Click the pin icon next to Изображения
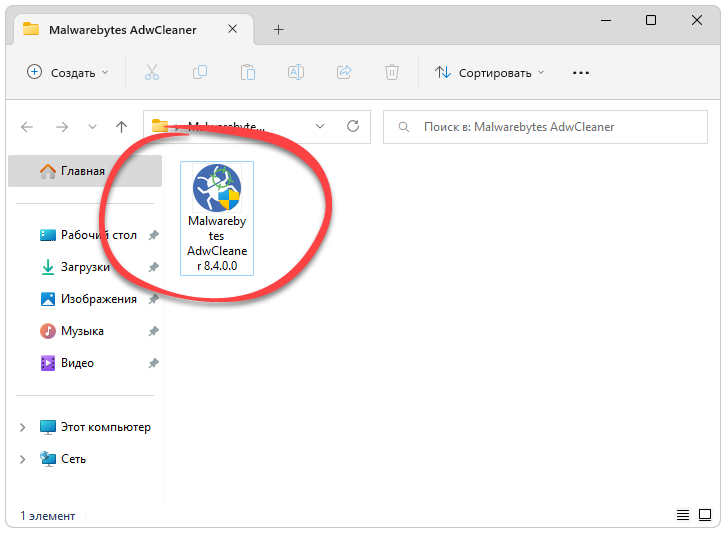 (x=154, y=299)
